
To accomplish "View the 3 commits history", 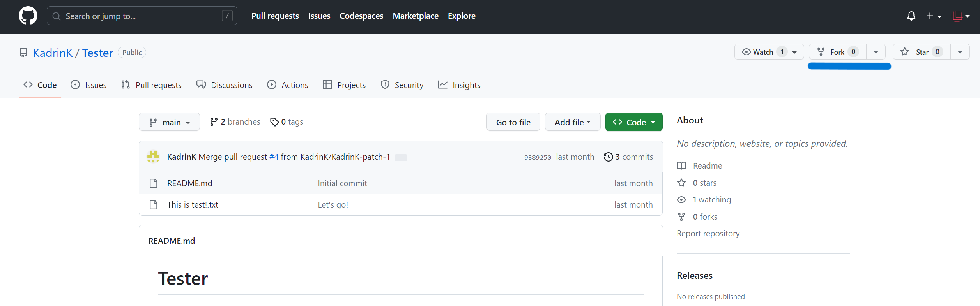I will [x=628, y=157].
